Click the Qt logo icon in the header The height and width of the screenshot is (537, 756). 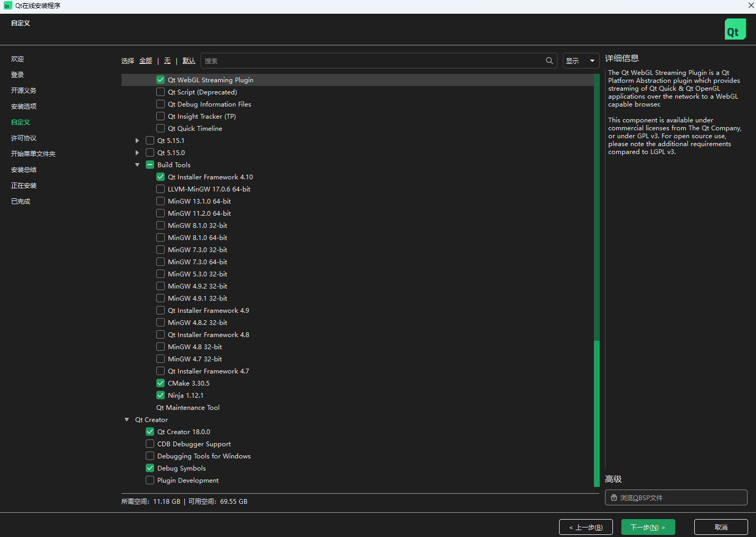coord(735,29)
